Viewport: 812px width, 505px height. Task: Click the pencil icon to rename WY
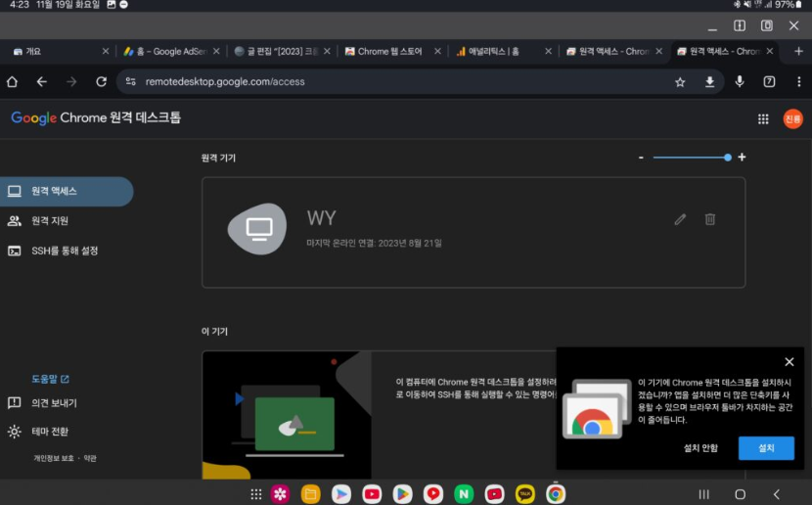click(680, 219)
